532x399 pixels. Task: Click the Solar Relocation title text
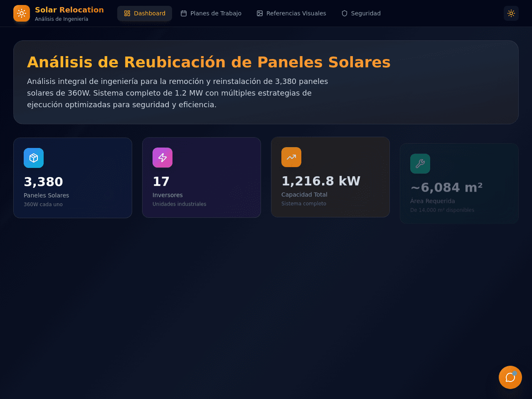69,10
